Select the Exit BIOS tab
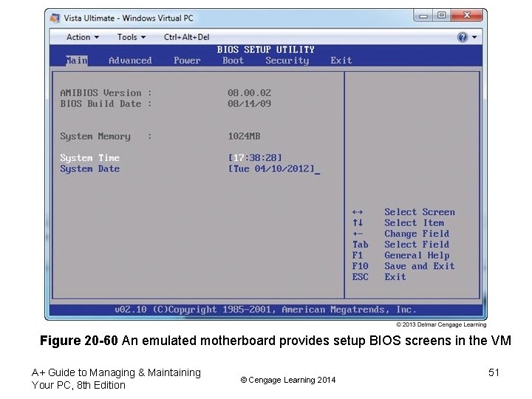Image resolution: width=532 pixels, height=399 pixels. [x=341, y=61]
